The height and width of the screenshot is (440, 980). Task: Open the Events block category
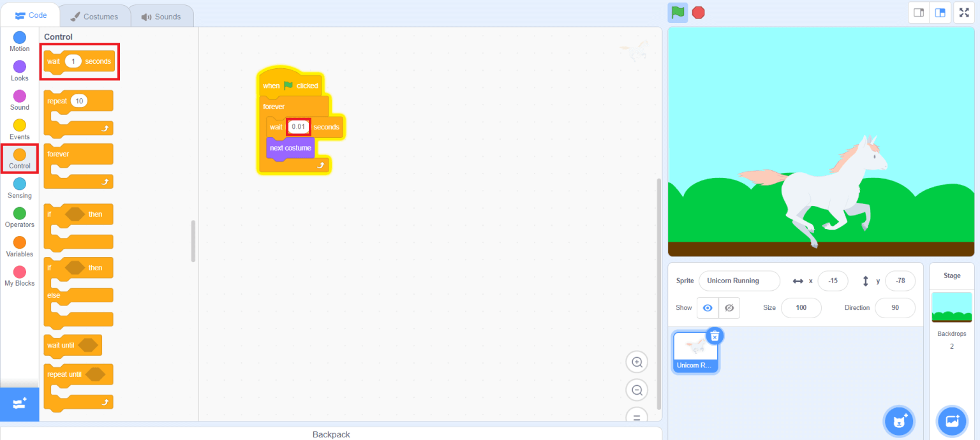tap(19, 129)
